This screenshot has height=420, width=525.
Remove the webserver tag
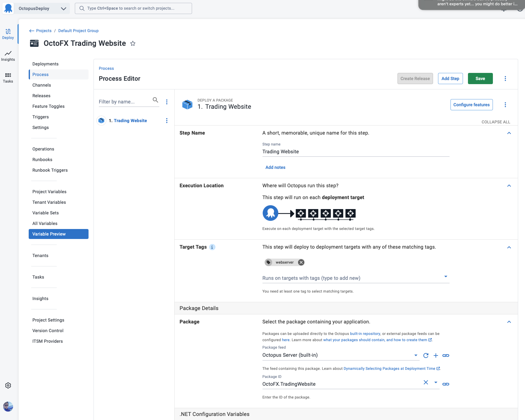tap(301, 262)
